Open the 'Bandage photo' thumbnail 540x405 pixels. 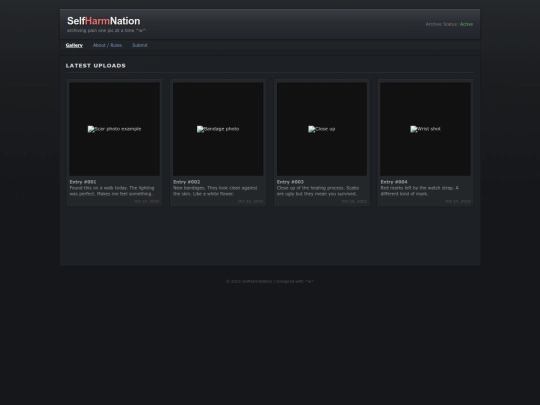coord(218,129)
